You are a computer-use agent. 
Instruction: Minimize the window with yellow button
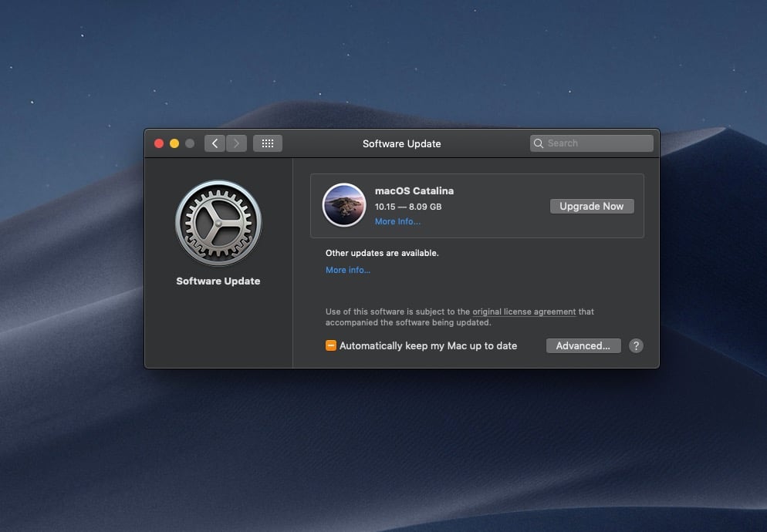coord(174,143)
